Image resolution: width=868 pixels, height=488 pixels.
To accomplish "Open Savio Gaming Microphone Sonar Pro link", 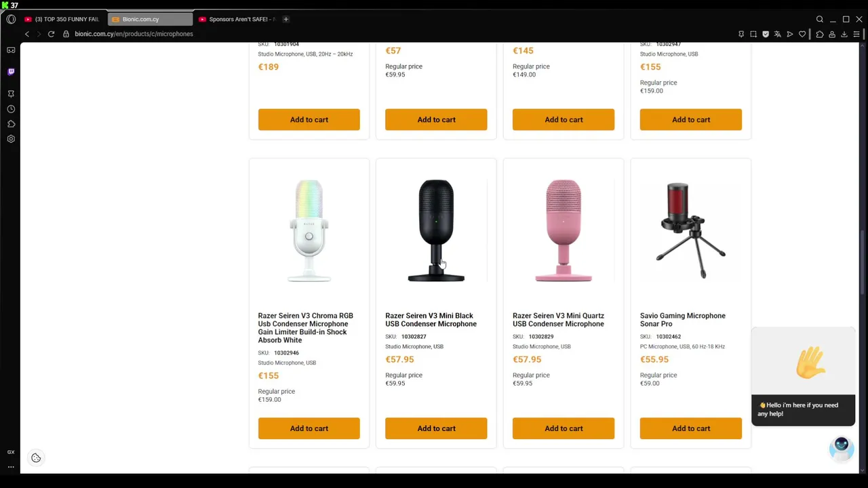I will [x=682, y=320].
